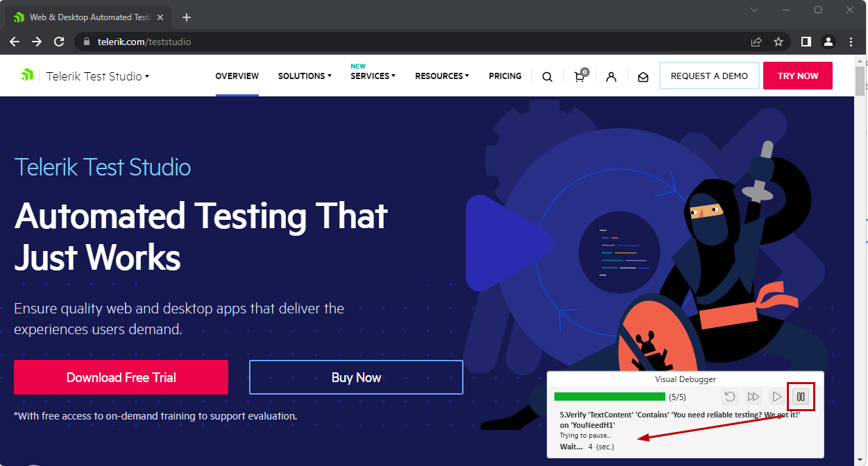Reload the page with refresh icon

click(60, 42)
